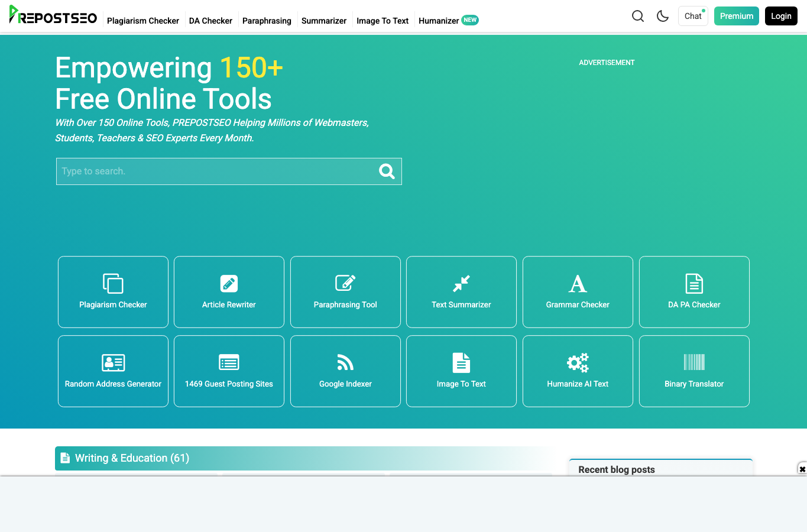Click the Chat button
This screenshot has width=807, height=532.
click(x=693, y=16)
